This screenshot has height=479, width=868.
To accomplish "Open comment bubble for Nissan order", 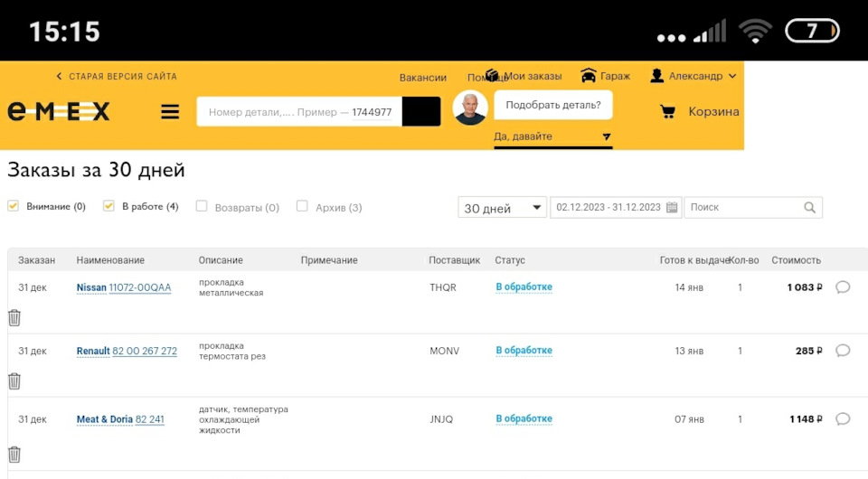I will (843, 287).
